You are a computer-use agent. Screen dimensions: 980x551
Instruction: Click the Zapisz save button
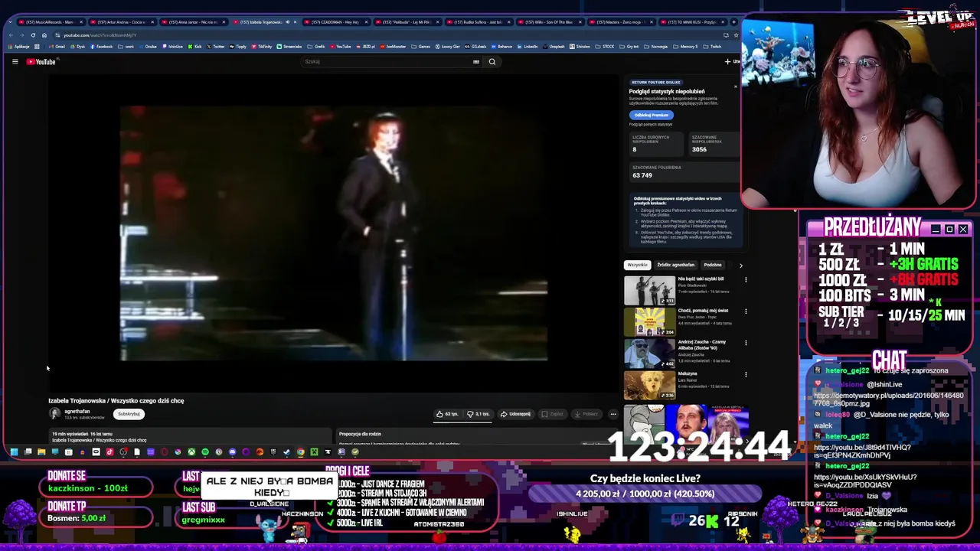coord(553,414)
